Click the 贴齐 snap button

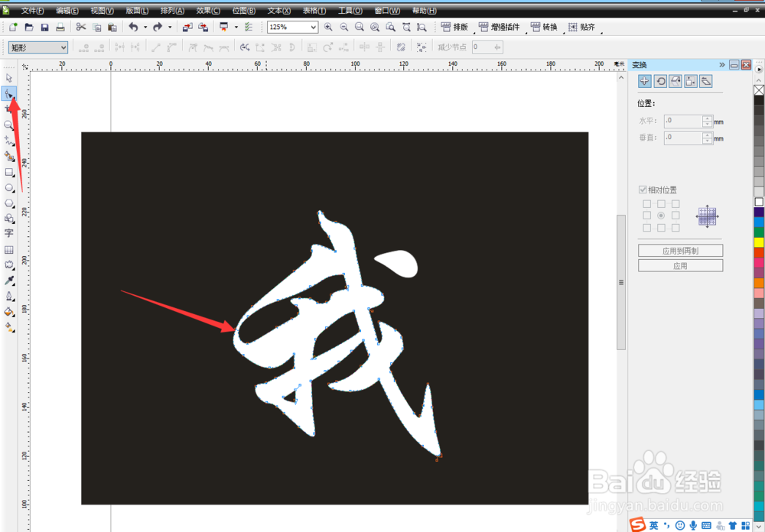[x=581, y=28]
